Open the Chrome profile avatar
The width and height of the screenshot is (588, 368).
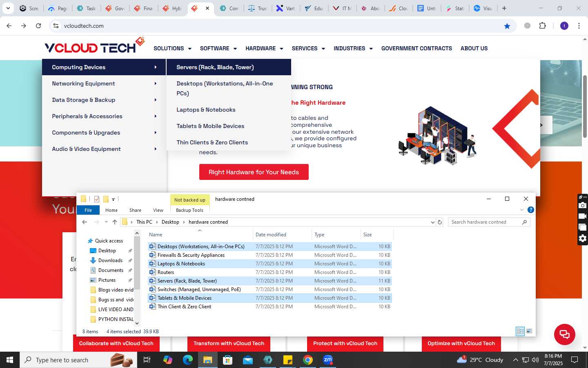click(564, 26)
